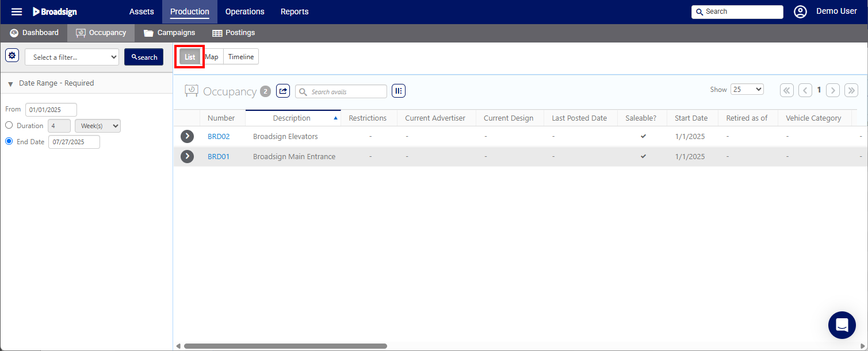The image size is (868, 351).
Task: Open the Reports menu
Action: (x=295, y=11)
